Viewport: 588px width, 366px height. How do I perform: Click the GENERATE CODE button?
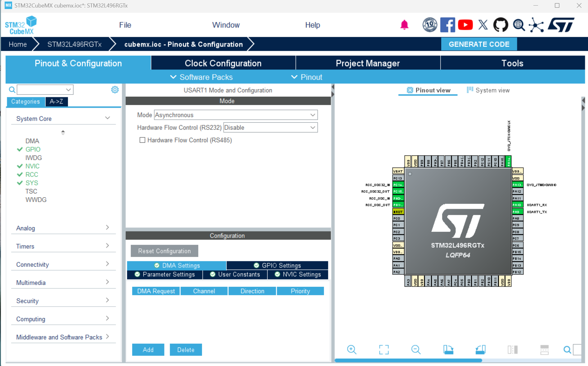479,44
